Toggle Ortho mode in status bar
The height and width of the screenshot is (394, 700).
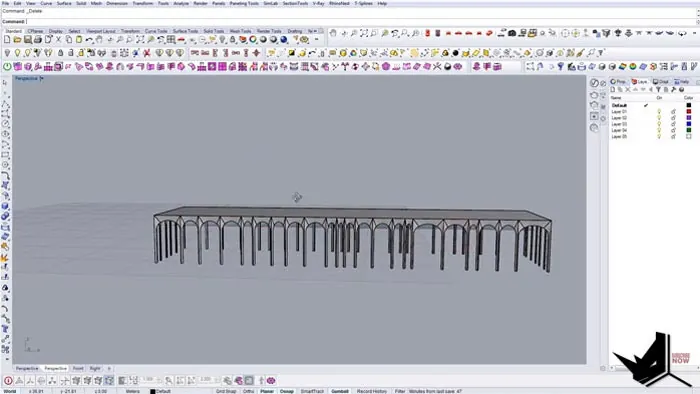pyautogui.click(x=248, y=391)
